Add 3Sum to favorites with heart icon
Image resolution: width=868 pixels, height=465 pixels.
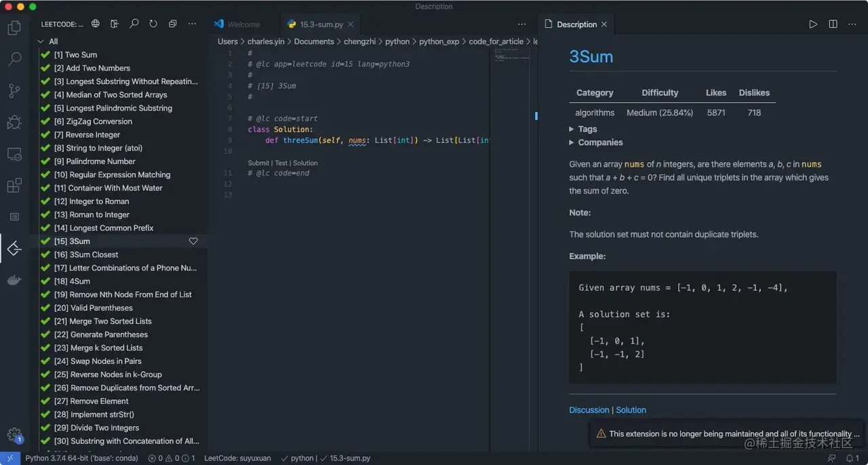[193, 241]
